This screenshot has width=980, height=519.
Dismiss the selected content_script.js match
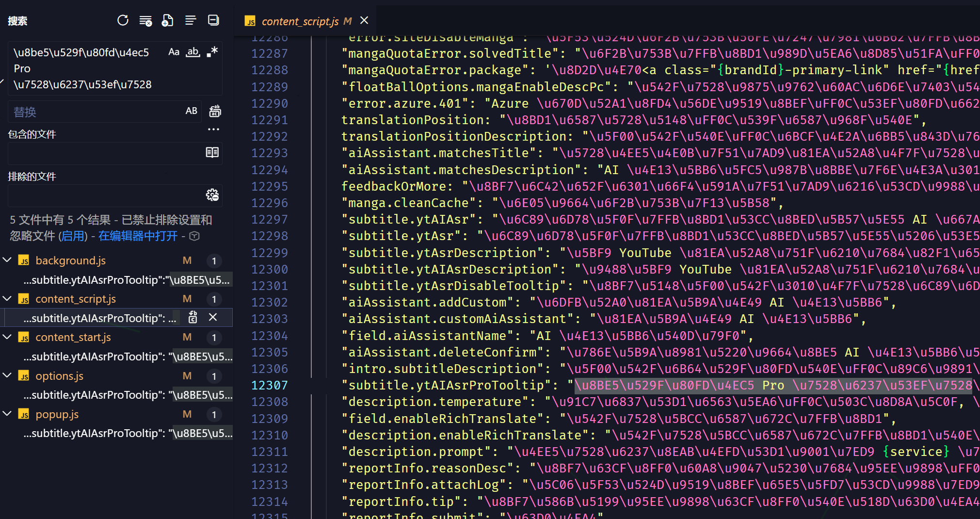point(212,317)
